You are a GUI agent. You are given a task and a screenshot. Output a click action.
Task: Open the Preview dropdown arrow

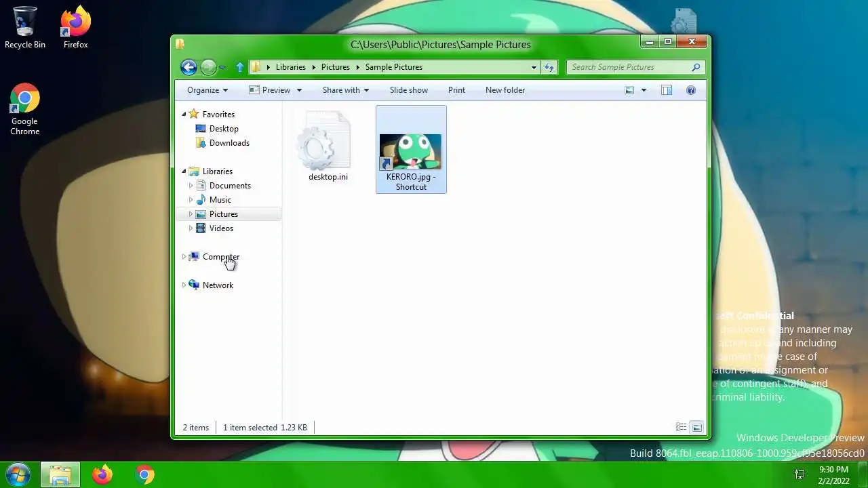[299, 90]
